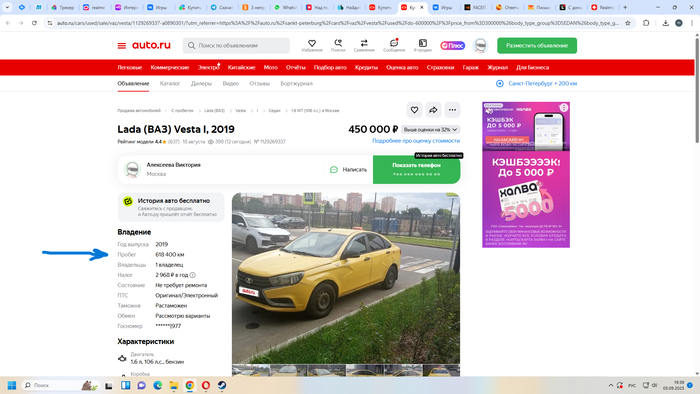
Task: Open Избранное heart icon in header
Action: (x=312, y=45)
